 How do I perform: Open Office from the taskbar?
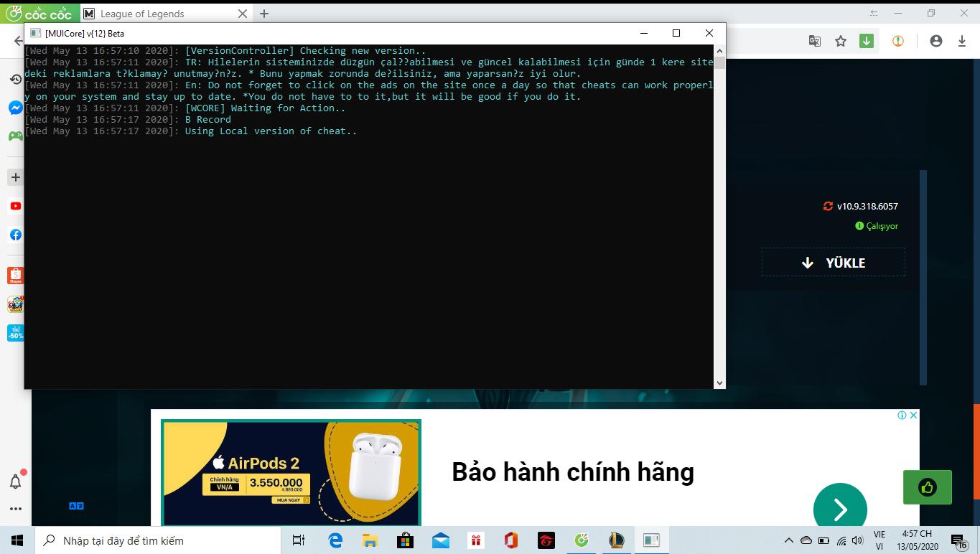click(x=510, y=540)
